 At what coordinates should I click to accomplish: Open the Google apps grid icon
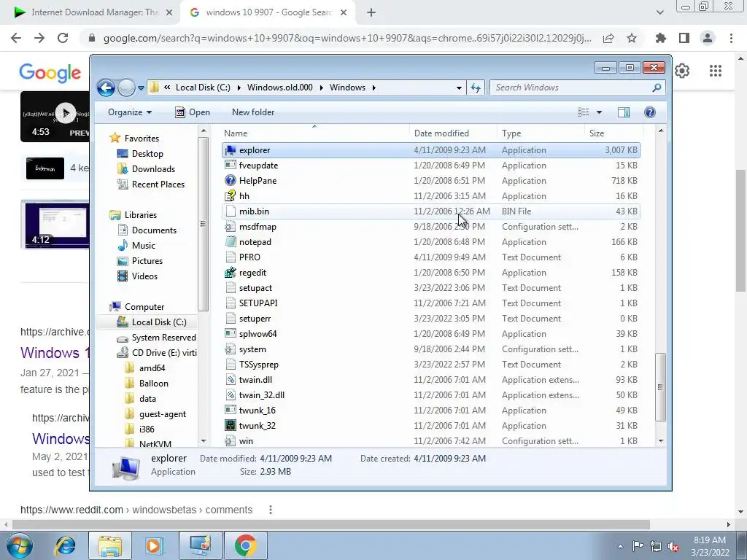715,71
